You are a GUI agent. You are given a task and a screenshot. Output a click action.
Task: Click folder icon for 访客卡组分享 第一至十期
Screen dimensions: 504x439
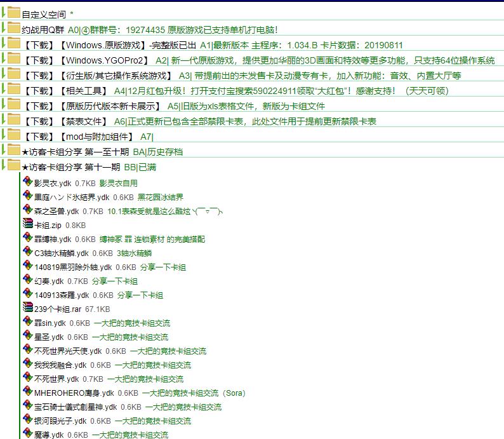(14, 149)
